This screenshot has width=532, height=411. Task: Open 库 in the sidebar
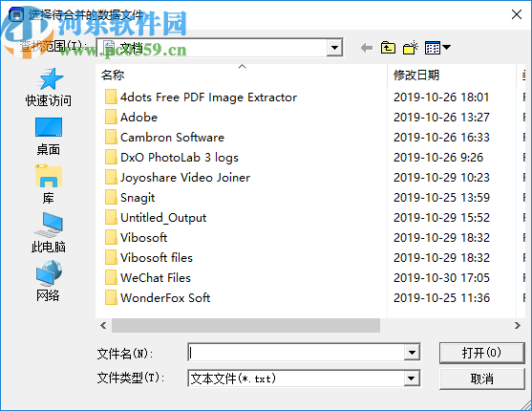[x=48, y=184]
